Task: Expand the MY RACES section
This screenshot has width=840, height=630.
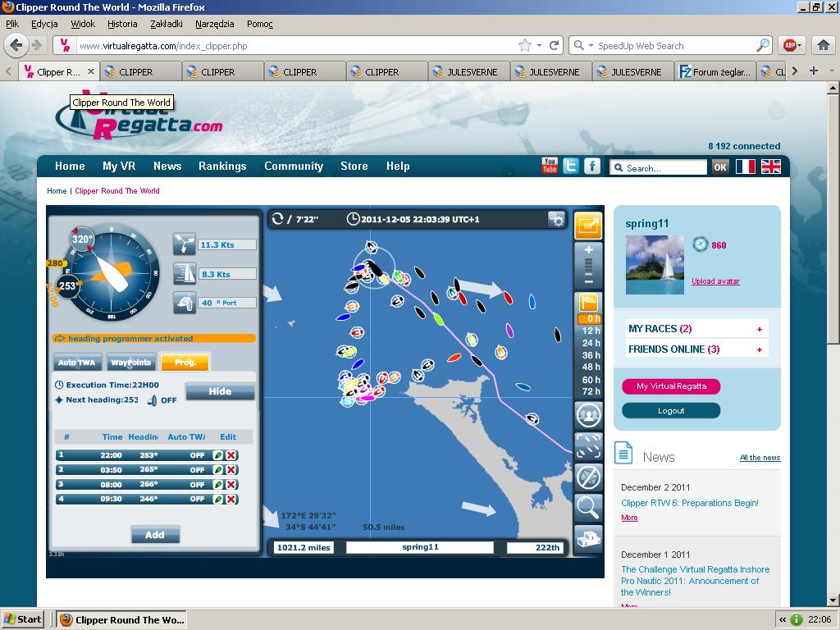Action: coord(759,329)
